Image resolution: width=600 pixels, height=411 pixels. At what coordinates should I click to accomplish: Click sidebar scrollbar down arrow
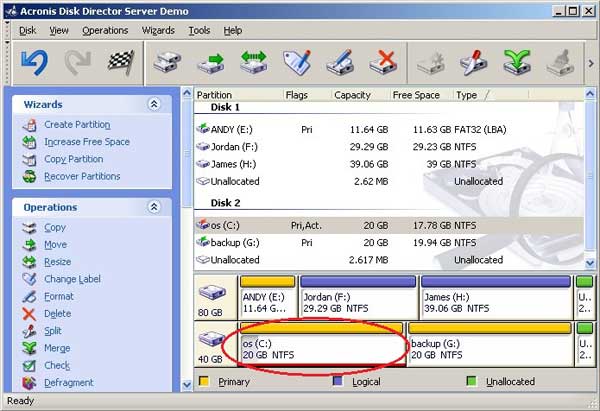point(187,385)
